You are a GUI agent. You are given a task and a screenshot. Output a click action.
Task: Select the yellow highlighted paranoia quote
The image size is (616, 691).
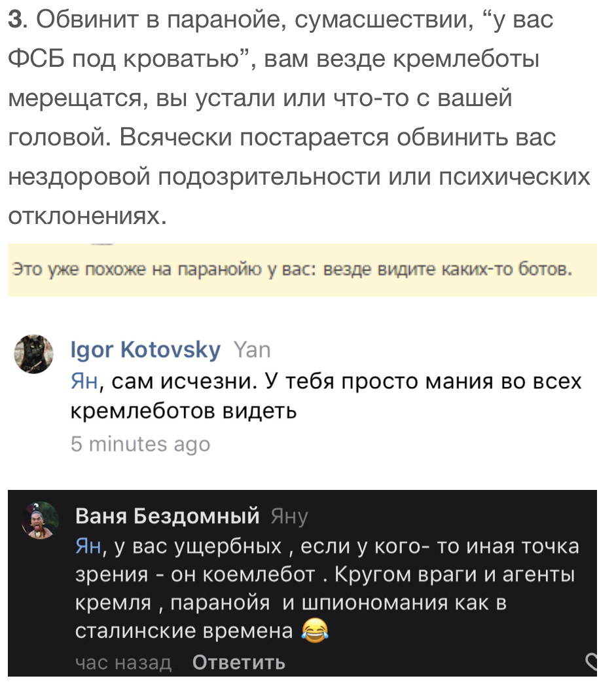pos(293,269)
